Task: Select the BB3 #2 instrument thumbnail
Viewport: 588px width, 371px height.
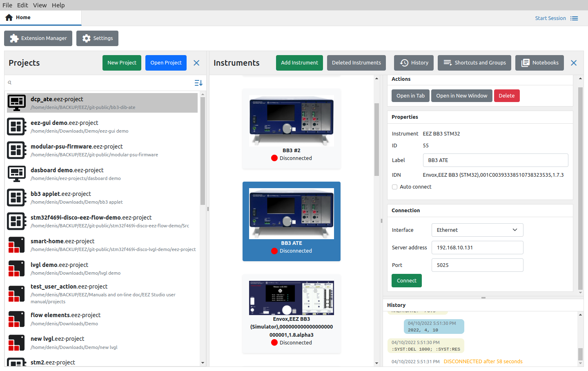Action: pos(292,121)
